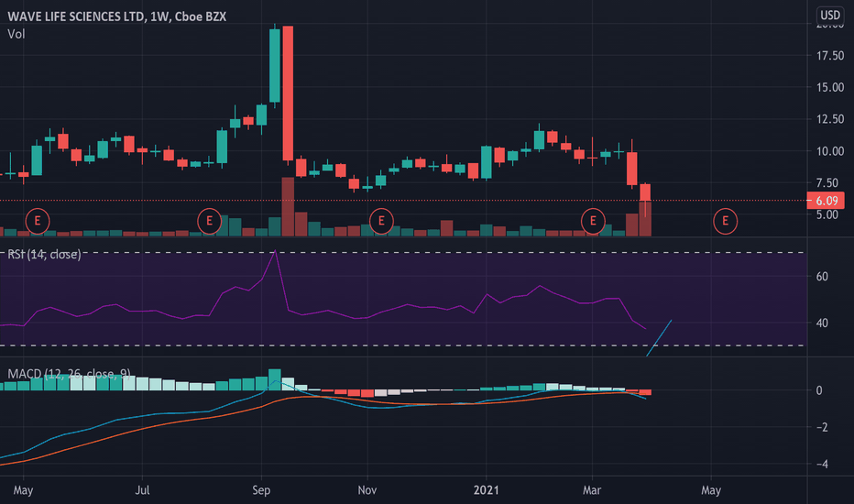Click the 5.00 price axis label
This screenshot has height=504, width=854.
(827, 214)
